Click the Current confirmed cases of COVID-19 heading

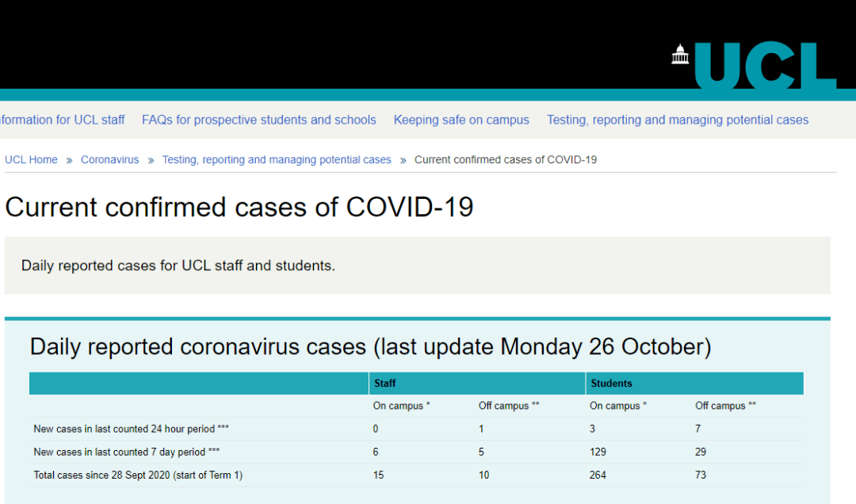[239, 208]
